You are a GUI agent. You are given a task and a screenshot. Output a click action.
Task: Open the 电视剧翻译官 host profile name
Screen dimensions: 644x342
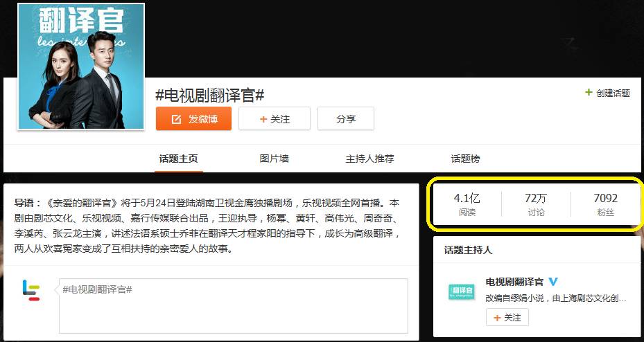(514, 282)
